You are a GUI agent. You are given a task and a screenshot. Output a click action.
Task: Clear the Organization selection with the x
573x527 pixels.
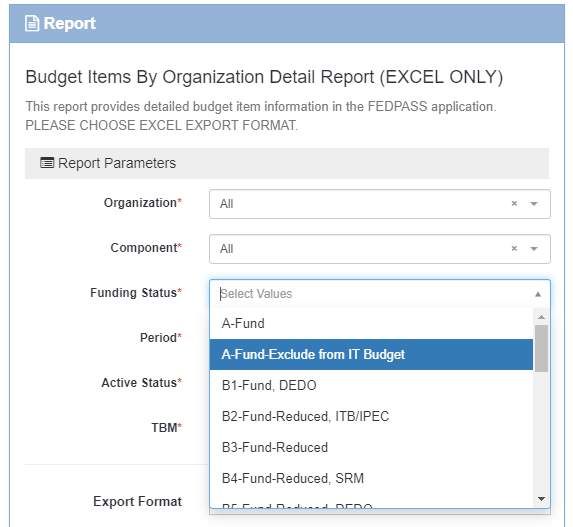pyautogui.click(x=514, y=204)
